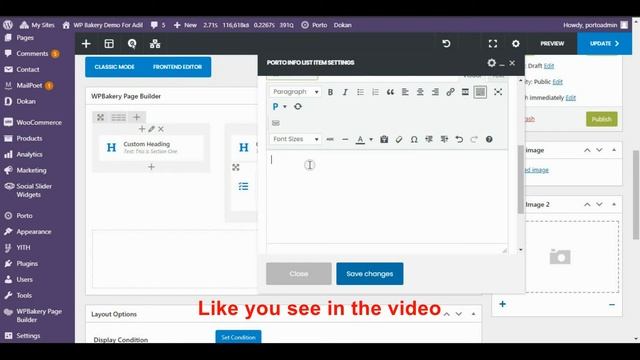Image resolution: width=640 pixels, height=360 pixels.
Task: Click the undo icon in the top navbar
Action: 446,44
